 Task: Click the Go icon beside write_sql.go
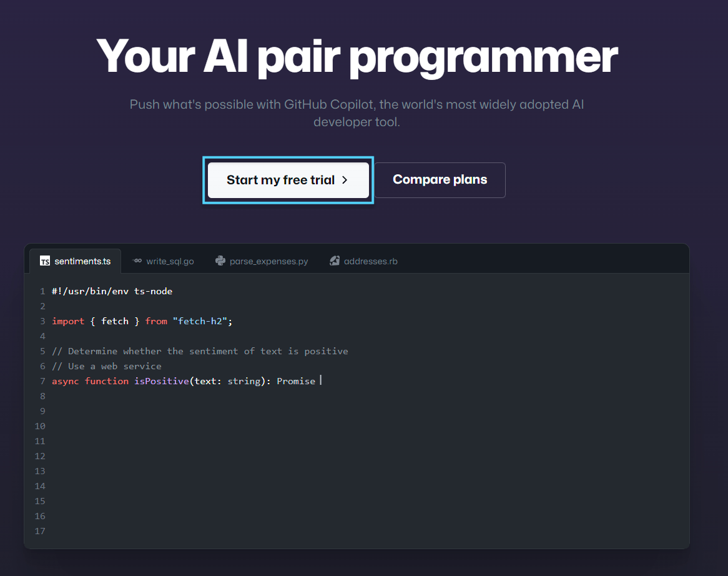[x=137, y=261]
